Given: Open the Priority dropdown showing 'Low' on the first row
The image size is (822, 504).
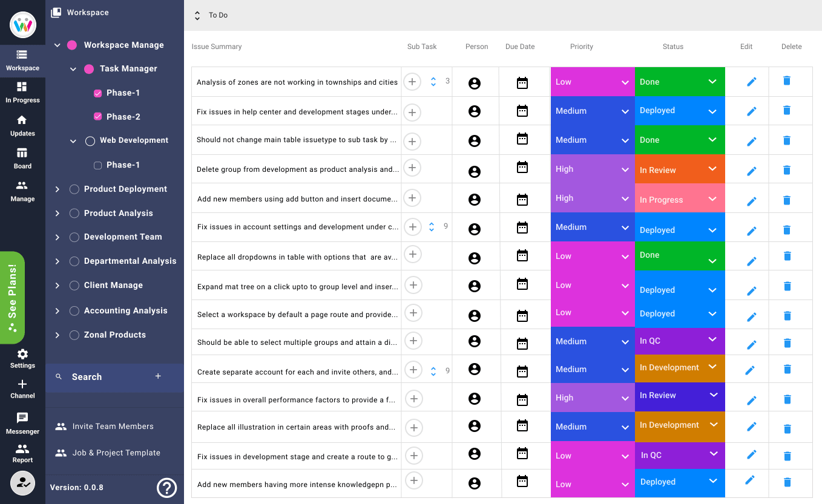Looking at the screenshot, I should click(591, 82).
